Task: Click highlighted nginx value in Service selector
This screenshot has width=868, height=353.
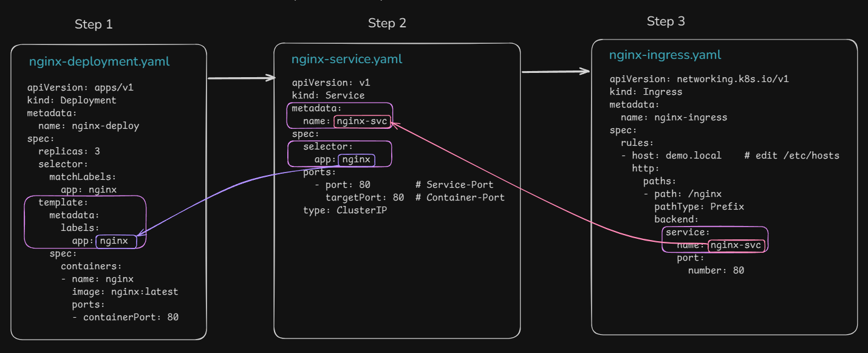Action: click(x=356, y=160)
